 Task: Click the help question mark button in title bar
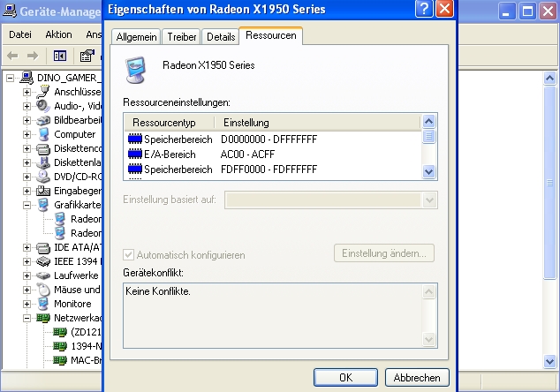pos(424,9)
